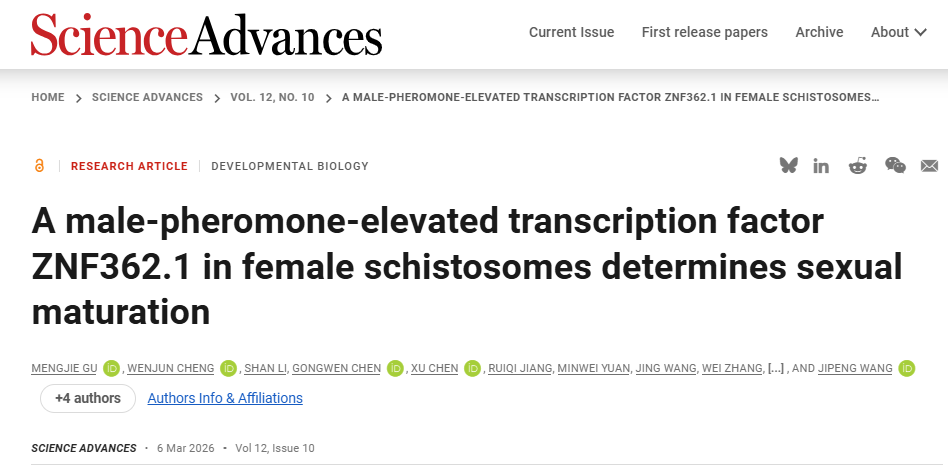
Task: Show hidden authors via [...] ellipsis
Action: pyautogui.click(x=775, y=368)
